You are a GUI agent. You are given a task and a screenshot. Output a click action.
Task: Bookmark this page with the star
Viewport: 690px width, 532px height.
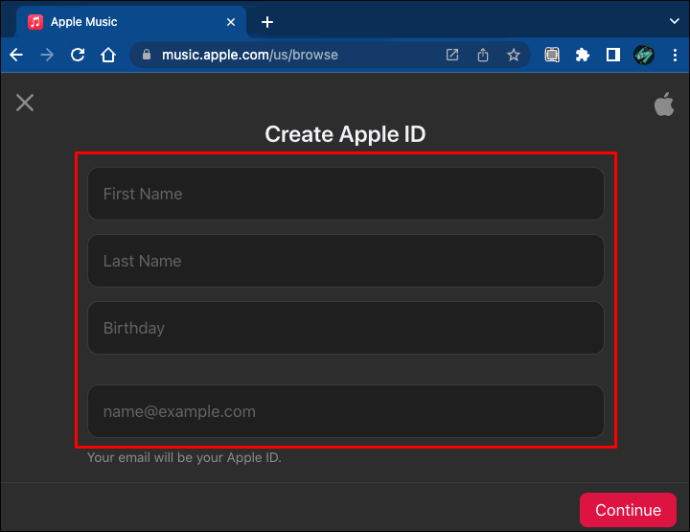(514, 55)
